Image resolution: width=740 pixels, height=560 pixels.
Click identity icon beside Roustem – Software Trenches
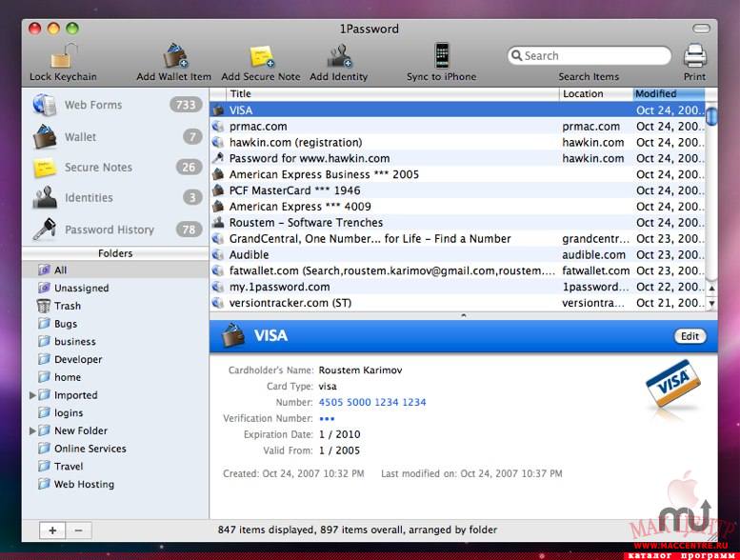(x=217, y=223)
